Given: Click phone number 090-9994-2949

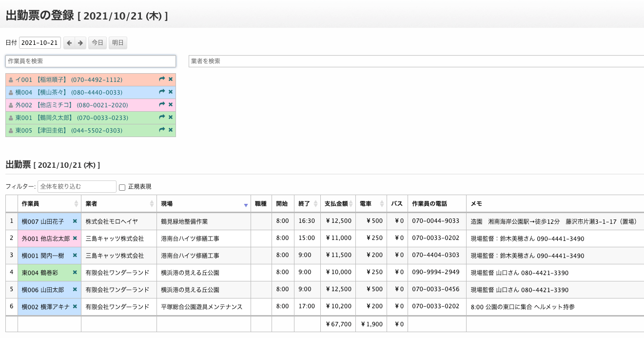Looking at the screenshot, I should click(x=436, y=272).
